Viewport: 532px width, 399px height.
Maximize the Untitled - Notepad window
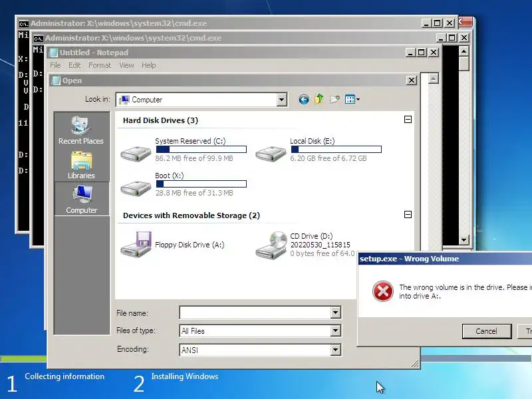(x=422, y=53)
